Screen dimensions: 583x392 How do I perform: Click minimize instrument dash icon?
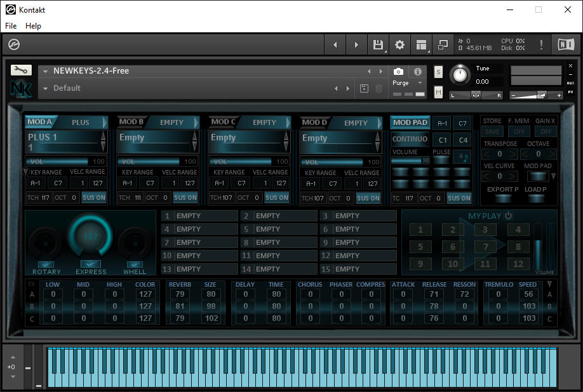coord(571,75)
